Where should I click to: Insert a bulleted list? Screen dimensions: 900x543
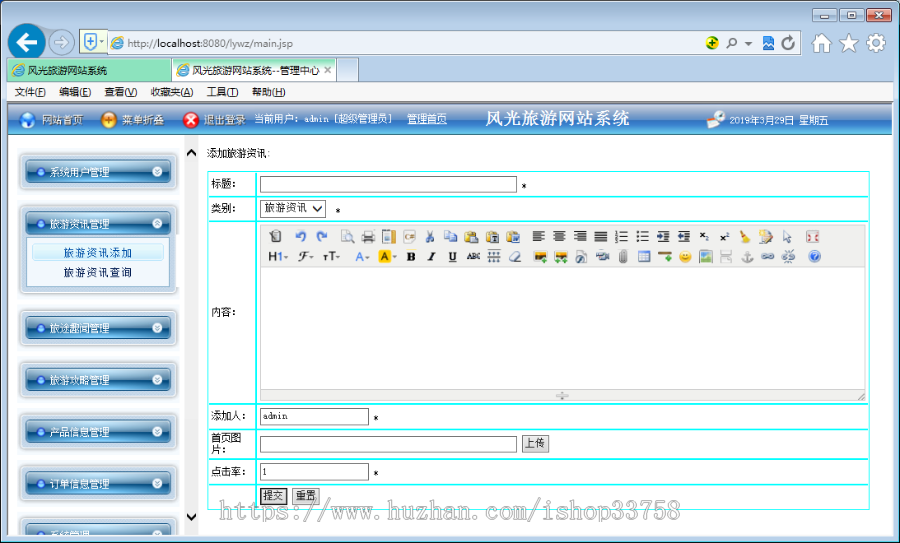[x=642, y=236]
